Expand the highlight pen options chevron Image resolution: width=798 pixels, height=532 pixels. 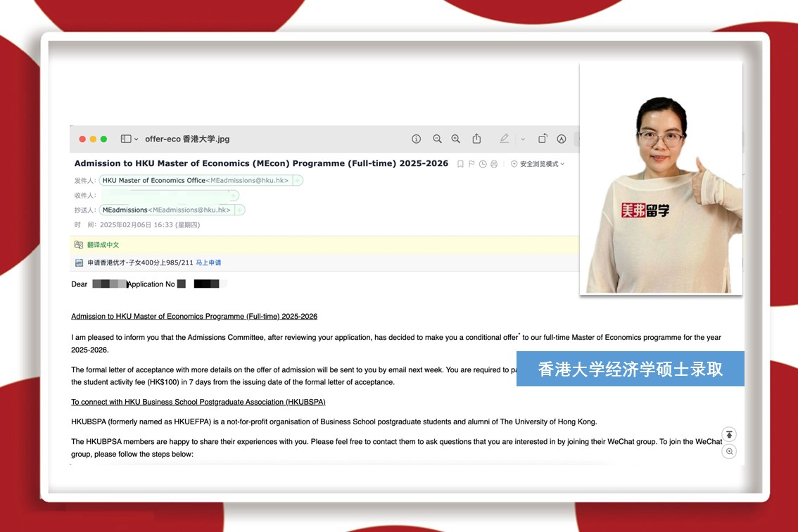[523, 139]
